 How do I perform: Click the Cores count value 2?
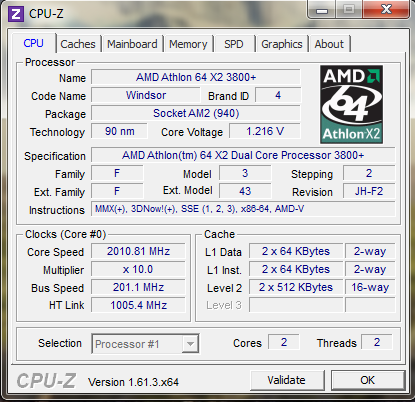point(284,342)
